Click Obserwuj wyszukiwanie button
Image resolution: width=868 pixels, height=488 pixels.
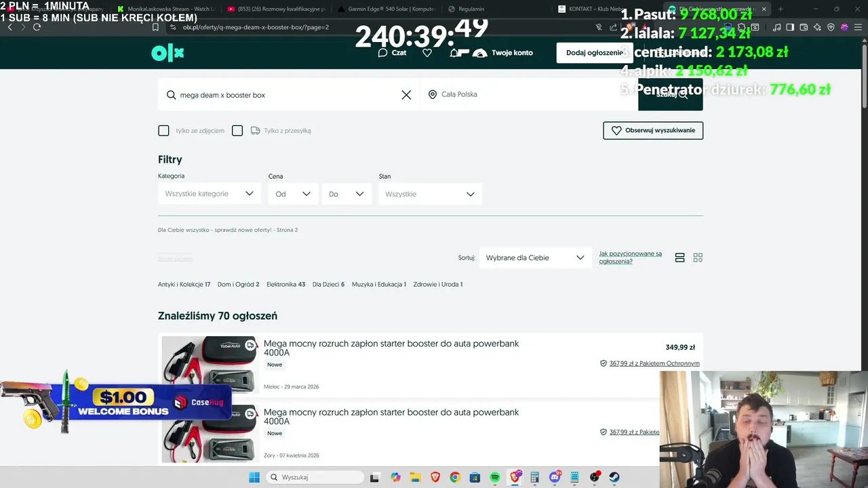tap(653, 130)
